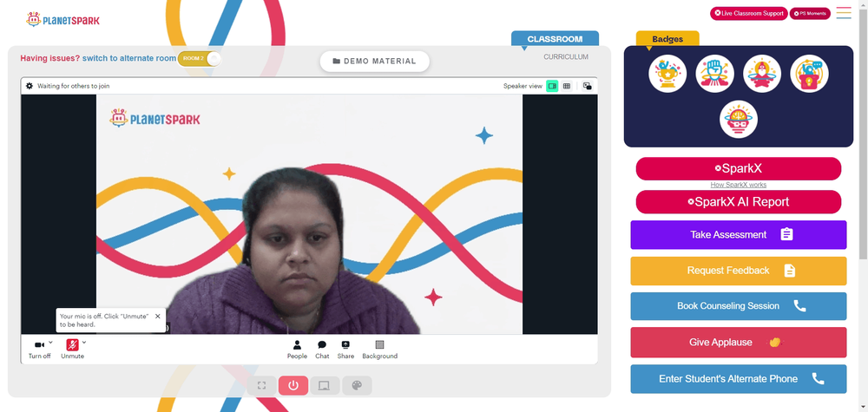Click the planet brain badge

(739, 120)
